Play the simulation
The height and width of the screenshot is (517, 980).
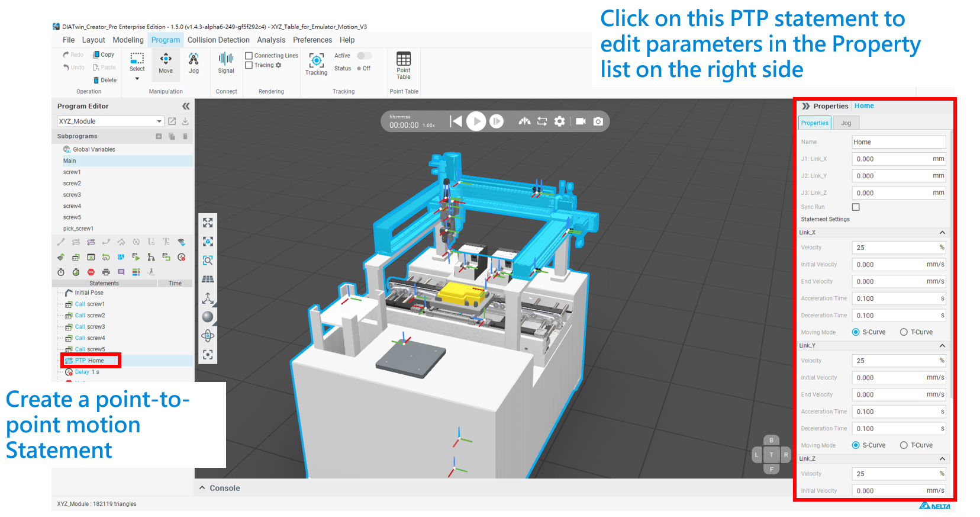476,121
